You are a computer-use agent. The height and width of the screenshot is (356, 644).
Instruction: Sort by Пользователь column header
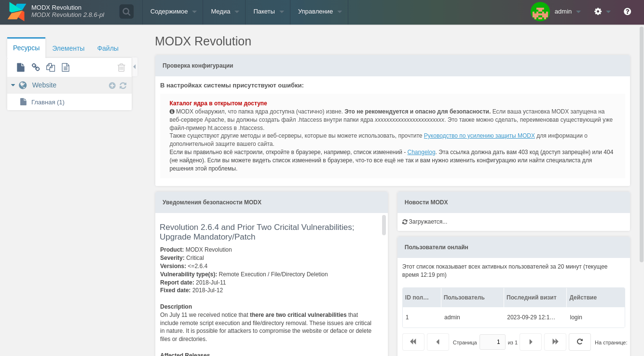472,298
